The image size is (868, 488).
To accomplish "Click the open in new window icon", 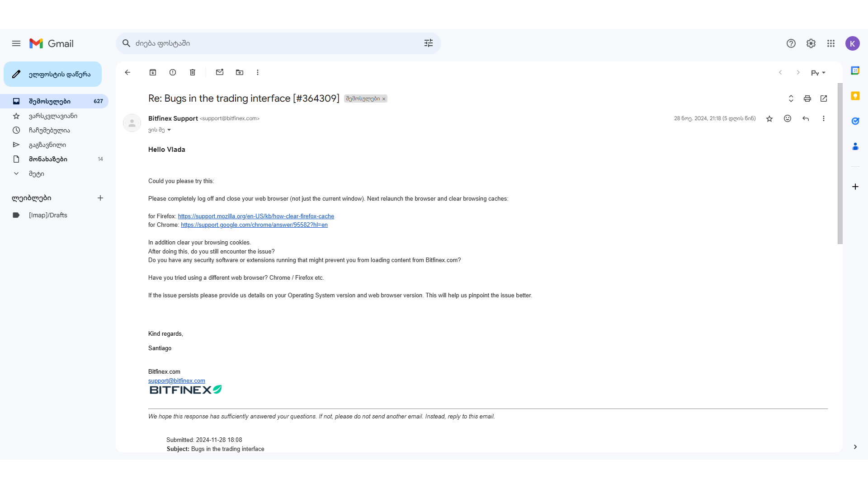I will click(x=824, y=99).
